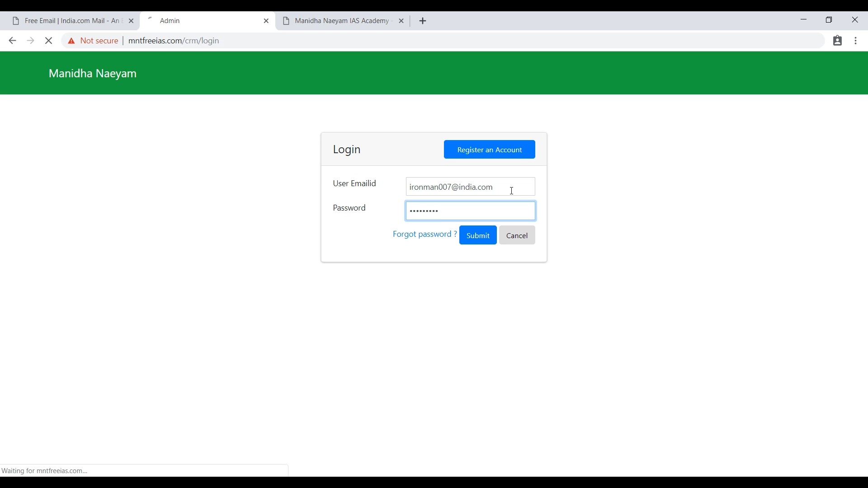Click the Admin tab

tap(207, 20)
